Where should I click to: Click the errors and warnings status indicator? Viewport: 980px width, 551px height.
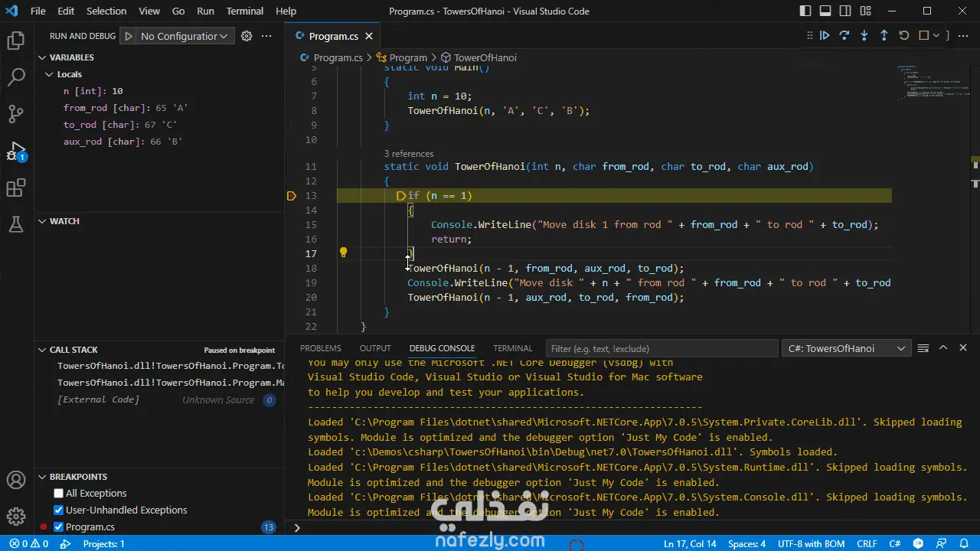pos(29,544)
